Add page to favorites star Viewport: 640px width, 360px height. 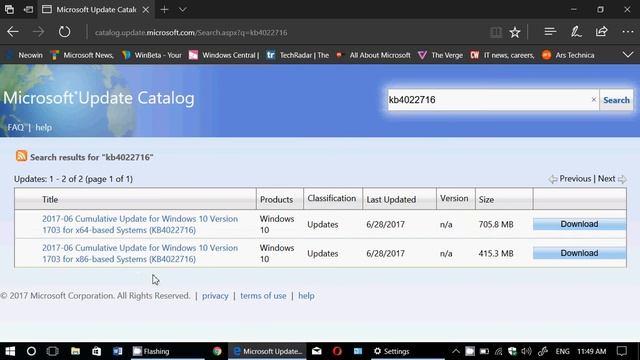[x=515, y=32]
